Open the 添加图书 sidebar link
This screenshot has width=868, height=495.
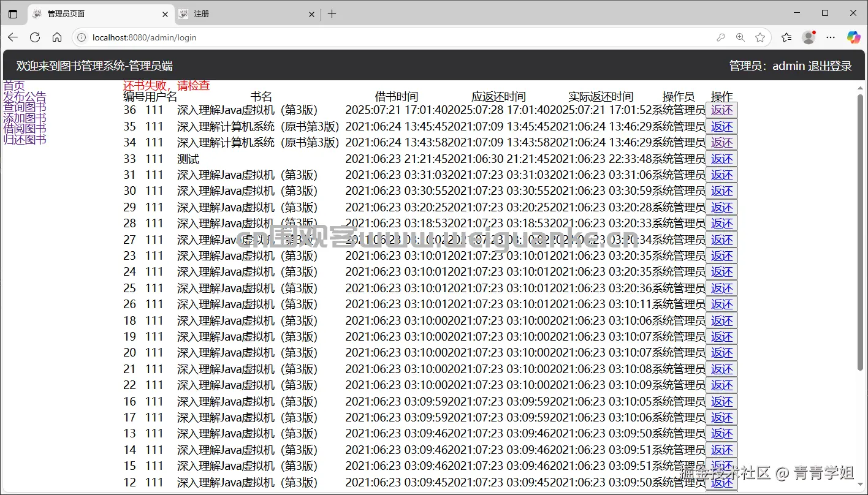tap(25, 118)
